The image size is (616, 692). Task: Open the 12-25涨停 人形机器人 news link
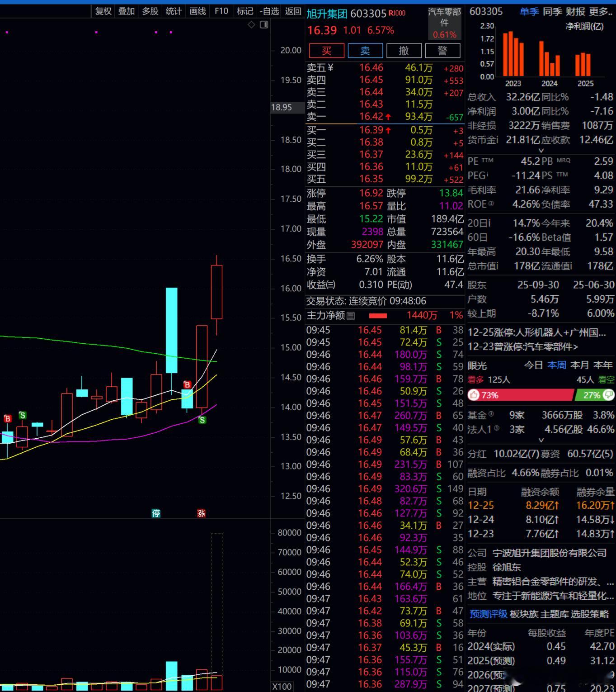point(537,333)
